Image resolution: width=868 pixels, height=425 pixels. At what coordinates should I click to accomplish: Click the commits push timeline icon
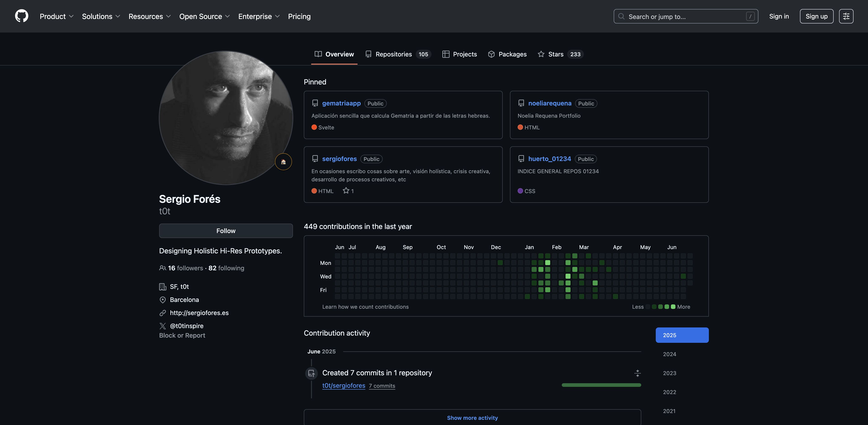tap(311, 373)
